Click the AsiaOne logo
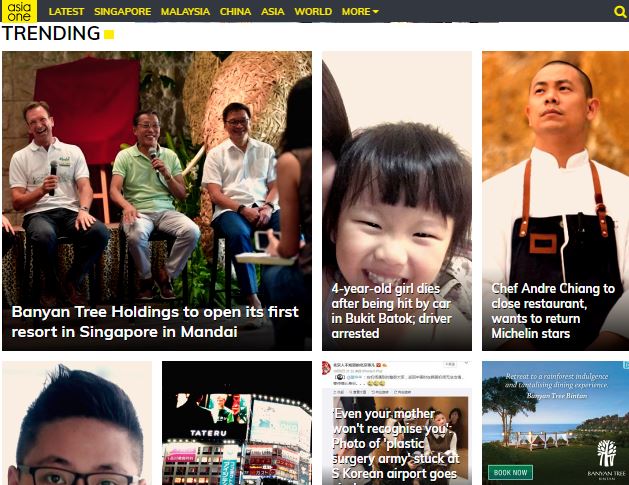This screenshot has height=485, width=629. pos(19,11)
